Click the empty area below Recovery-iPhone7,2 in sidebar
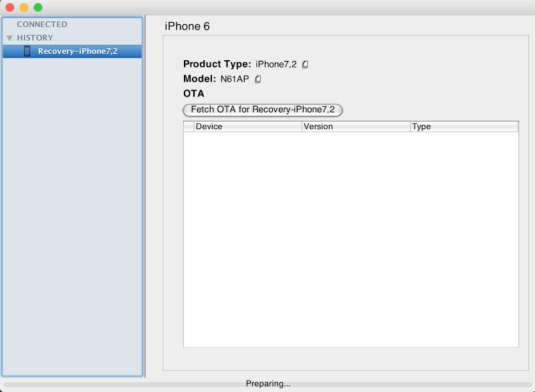 click(x=72, y=201)
